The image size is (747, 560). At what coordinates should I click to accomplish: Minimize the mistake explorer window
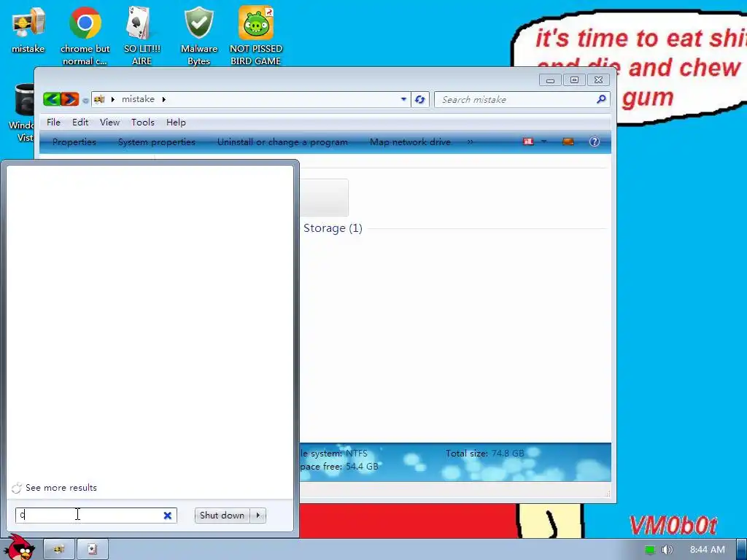pyautogui.click(x=550, y=80)
